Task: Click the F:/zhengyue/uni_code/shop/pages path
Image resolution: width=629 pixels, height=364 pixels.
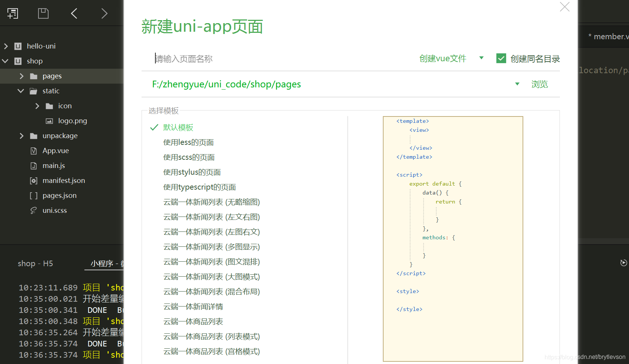Action: (x=226, y=84)
